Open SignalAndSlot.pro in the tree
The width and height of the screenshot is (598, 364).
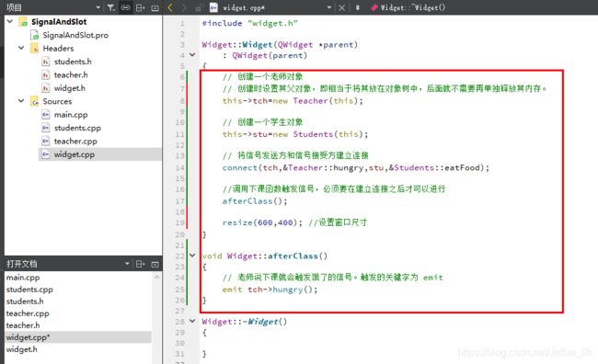click(75, 35)
